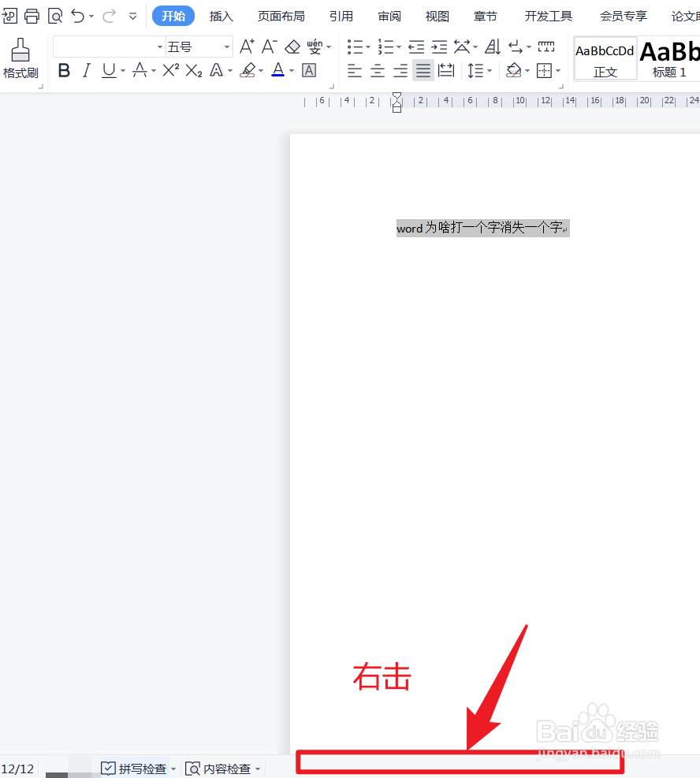Open the font color dropdown arrow
The image size is (700, 778).
(x=289, y=70)
